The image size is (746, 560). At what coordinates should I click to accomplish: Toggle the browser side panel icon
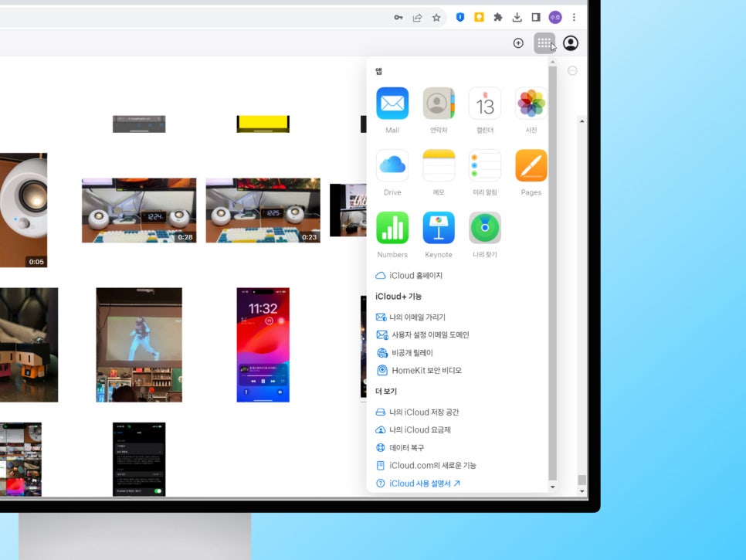(536, 18)
